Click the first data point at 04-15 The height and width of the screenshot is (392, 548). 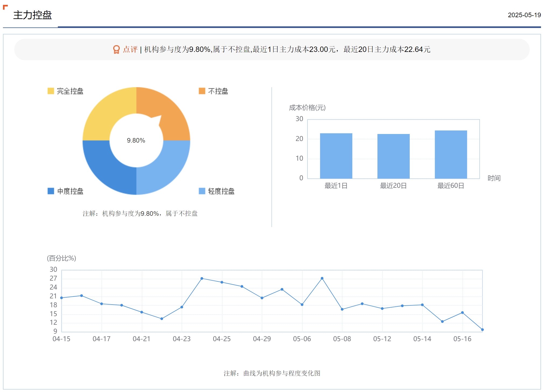pyautogui.click(x=62, y=298)
